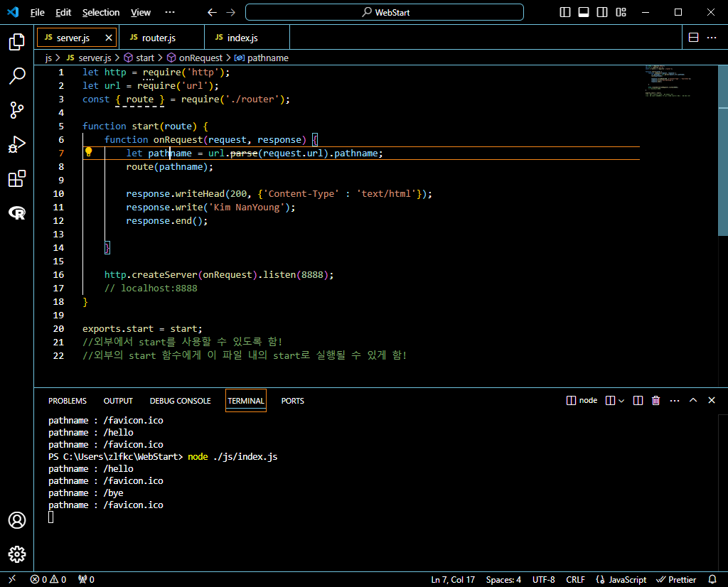Open remote window indicator in status bar
This screenshot has height=587, width=728.
12,579
